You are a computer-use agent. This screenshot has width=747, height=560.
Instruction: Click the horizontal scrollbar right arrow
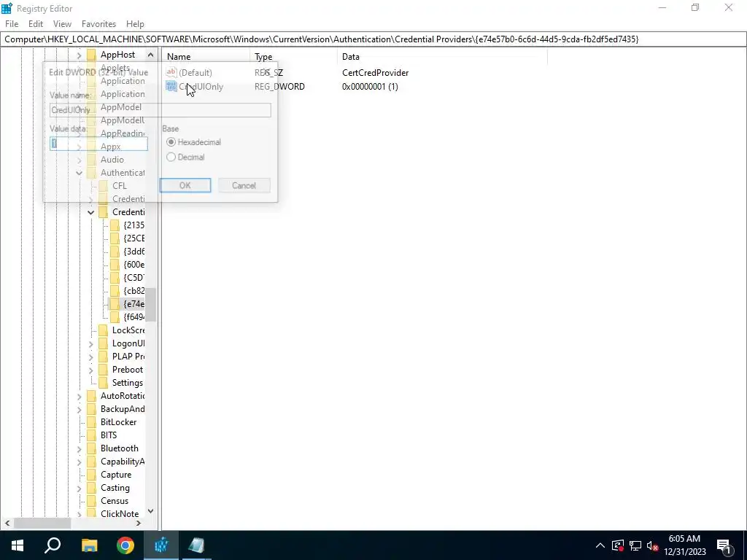pos(138,523)
